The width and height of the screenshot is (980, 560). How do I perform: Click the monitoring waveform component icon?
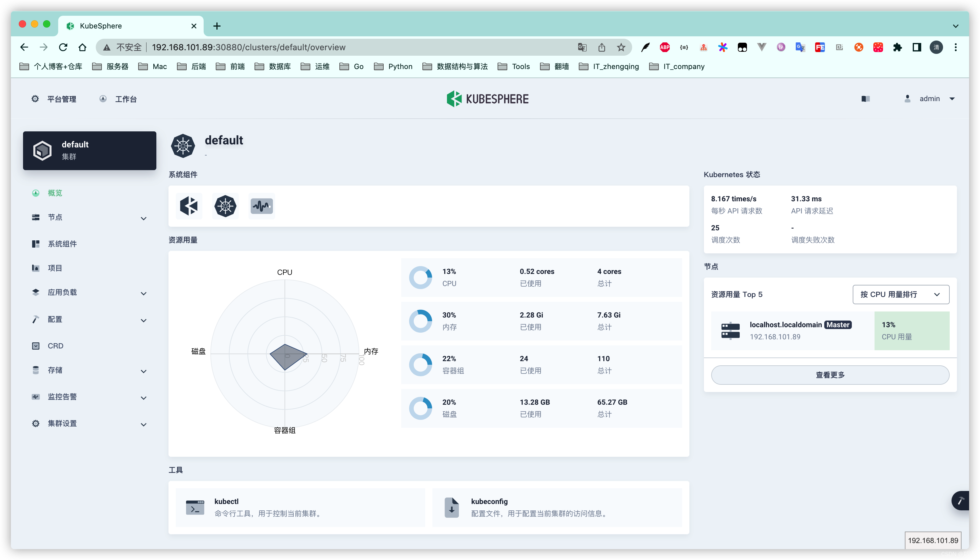(262, 206)
